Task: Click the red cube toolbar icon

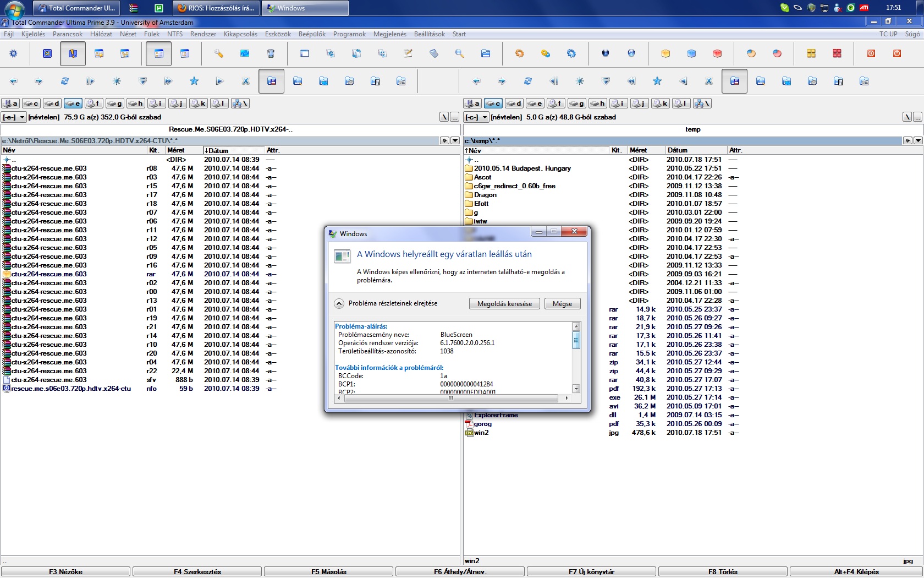Action: coord(717,53)
